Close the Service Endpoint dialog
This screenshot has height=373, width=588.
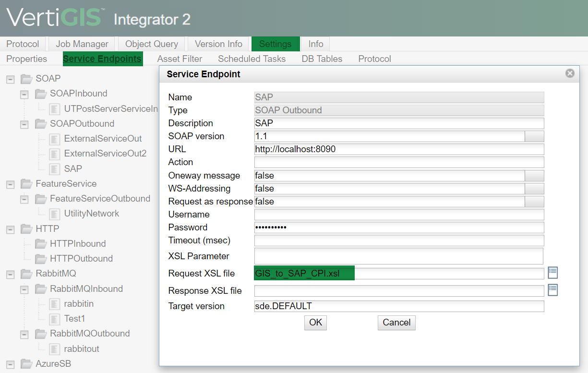[570, 73]
